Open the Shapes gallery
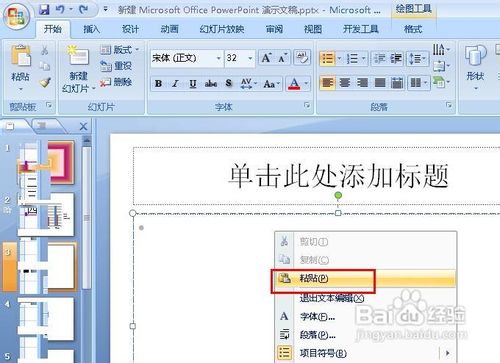This screenshot has height=363, width=500. pos(476,67)
